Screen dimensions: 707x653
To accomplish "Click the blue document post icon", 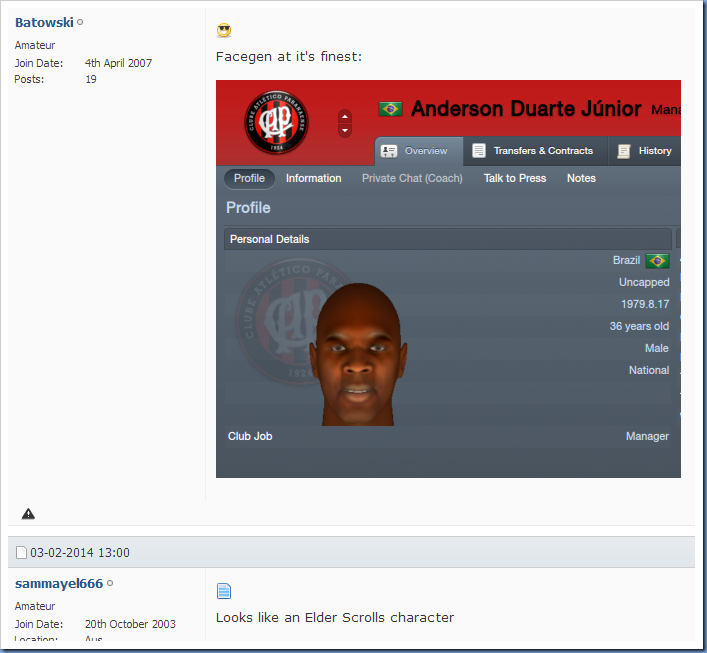I will pyautogui.click(x=224, y=591).
